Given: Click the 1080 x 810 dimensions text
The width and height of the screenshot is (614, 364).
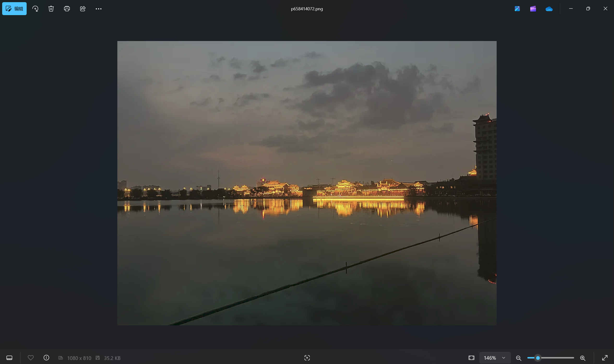Looking at the screenshot, I should pos(79,358).
